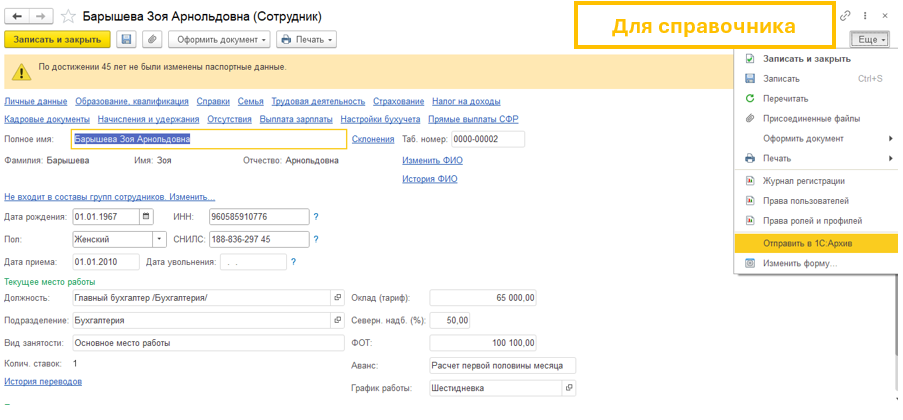Open the Печать toolbar dropdown

(x=306, y=40)
